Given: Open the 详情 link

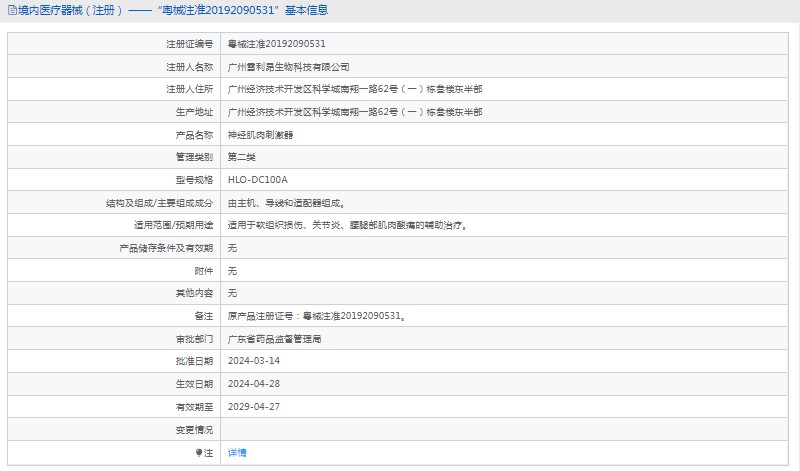Looking at the screenshot, I should click(237, 453).
